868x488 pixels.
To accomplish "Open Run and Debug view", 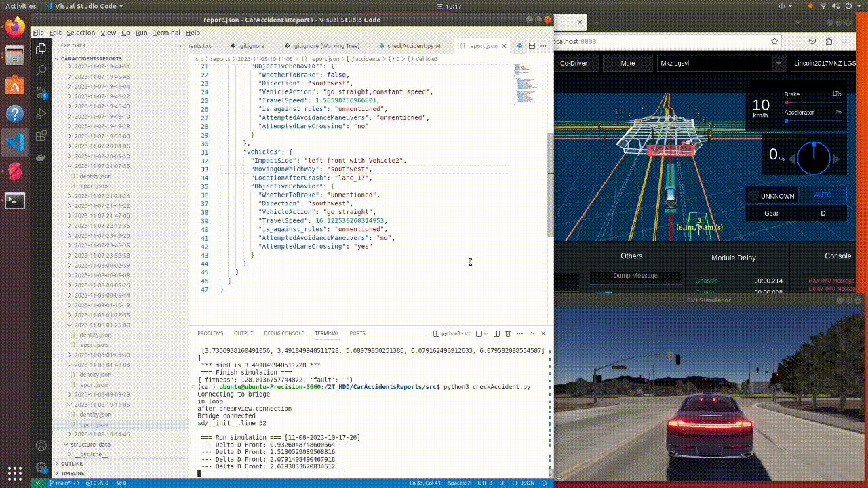I will point(41,114).
